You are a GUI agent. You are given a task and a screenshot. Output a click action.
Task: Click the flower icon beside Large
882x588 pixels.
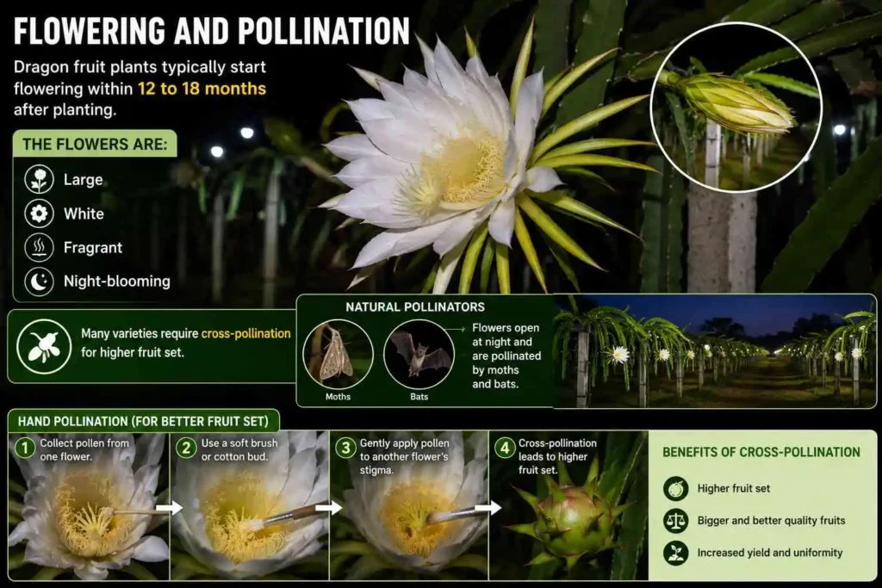click(x=39, y=179)
